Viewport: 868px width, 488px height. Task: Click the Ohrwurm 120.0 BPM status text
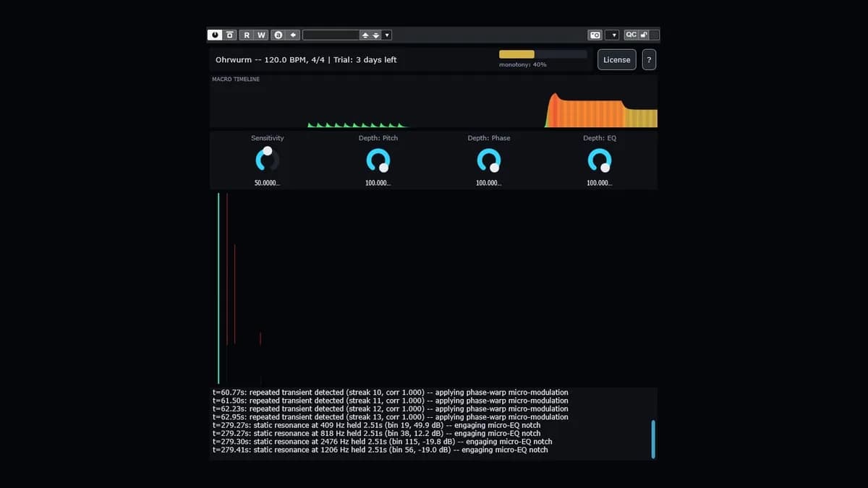(306, 60)
